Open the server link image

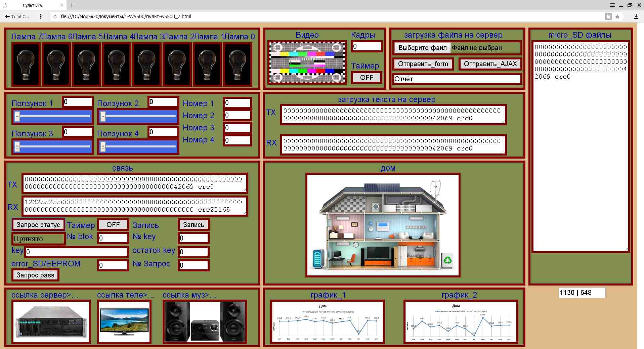(x=51, y=321)
